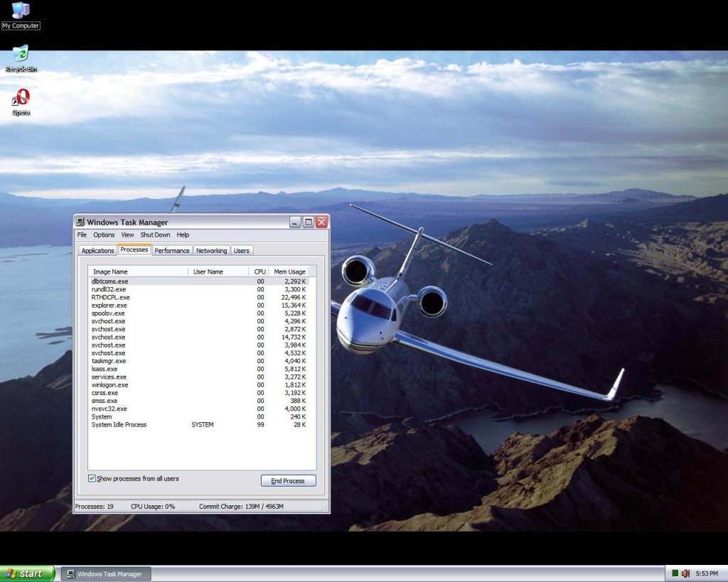Screen dimensions: 728x582
Task: Switch to the Networking tab
Action: (211, 251)
